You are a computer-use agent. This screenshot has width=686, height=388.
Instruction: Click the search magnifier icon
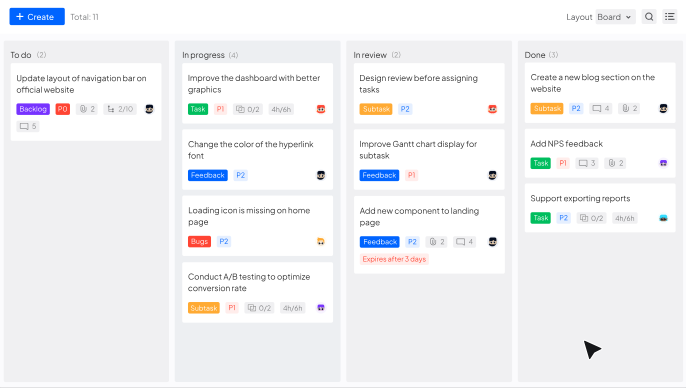(649, 17)
